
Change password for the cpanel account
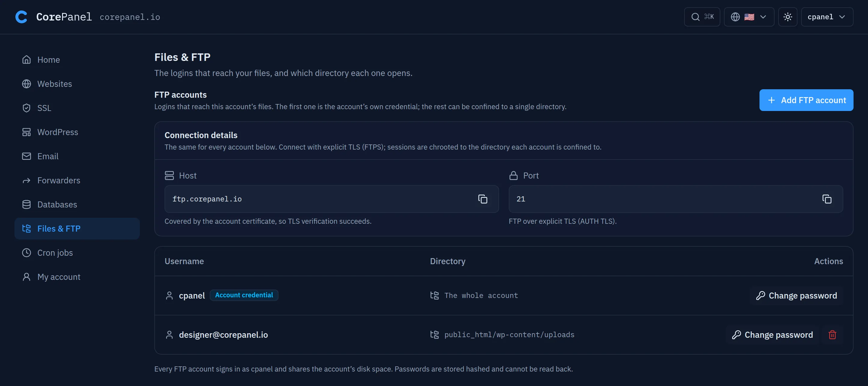(796, 296)
